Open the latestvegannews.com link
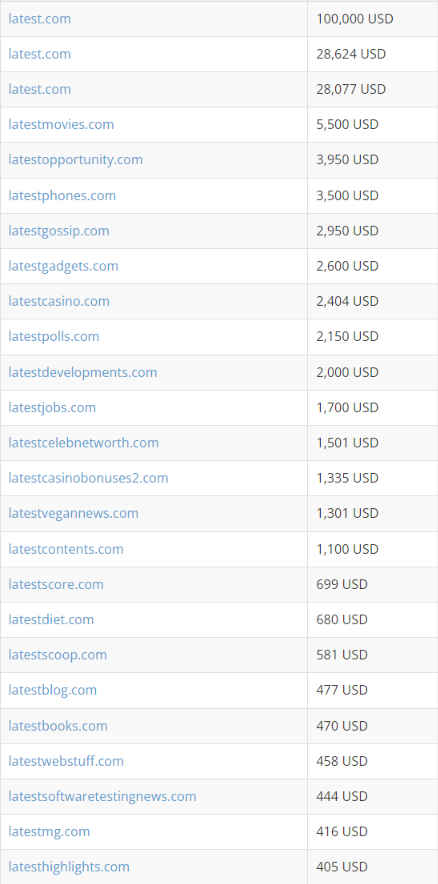Viewport: 438px width, 884px height. point(73,513)
